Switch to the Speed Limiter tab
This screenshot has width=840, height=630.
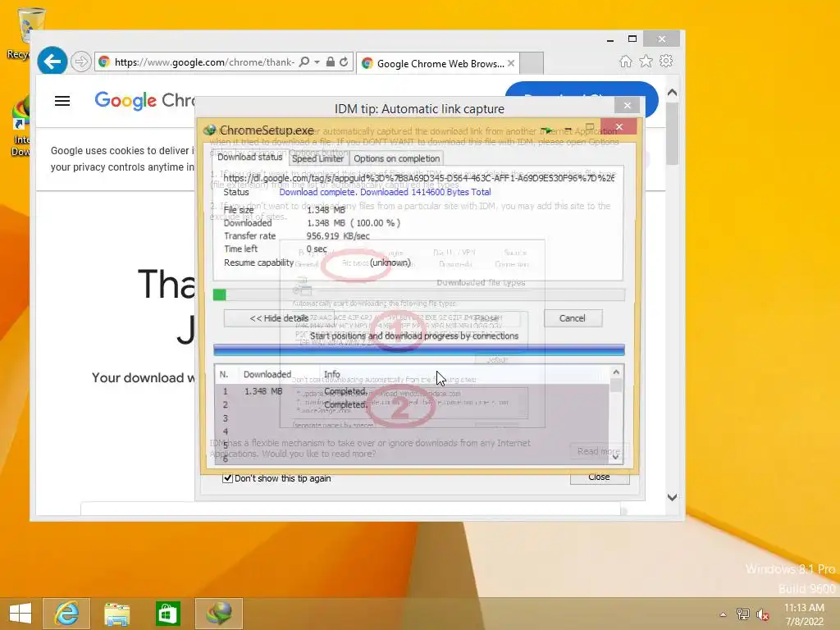pyautogui.click(x=317, y=158)
